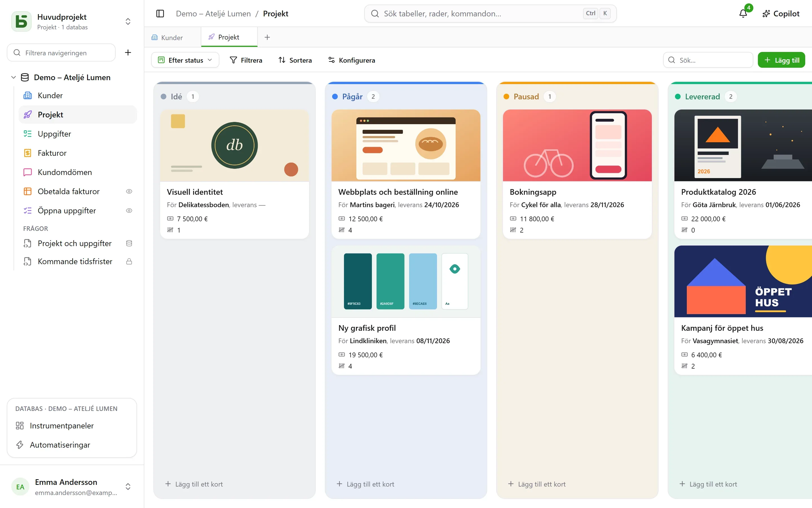Toggle the sidebar panel icon
812x508 pixels.
click(160, 14)
